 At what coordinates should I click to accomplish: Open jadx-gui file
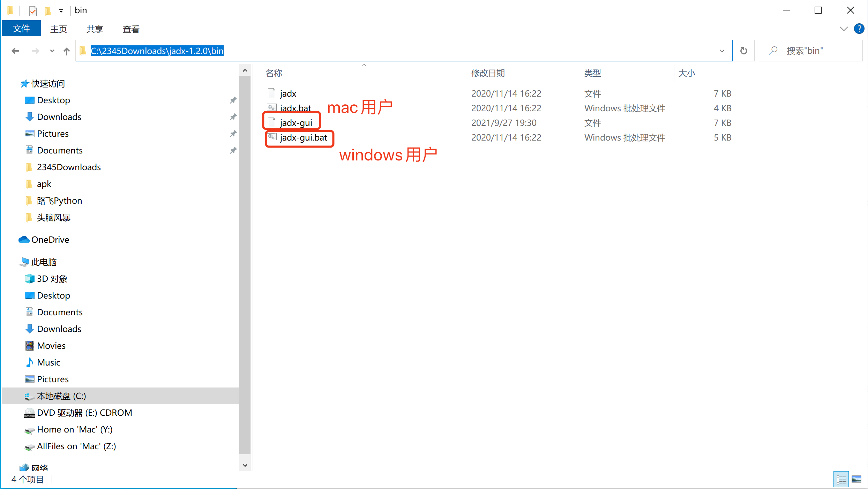(x=296, y=122)
